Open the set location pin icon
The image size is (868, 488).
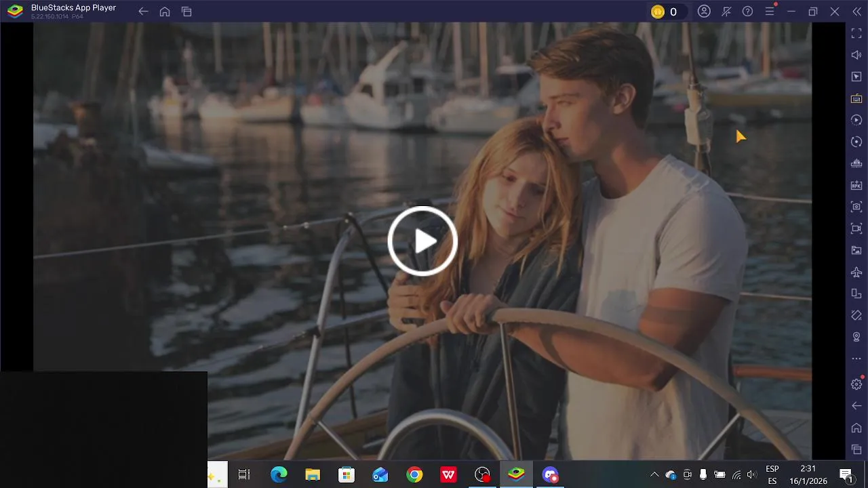(x=856, y=337)
